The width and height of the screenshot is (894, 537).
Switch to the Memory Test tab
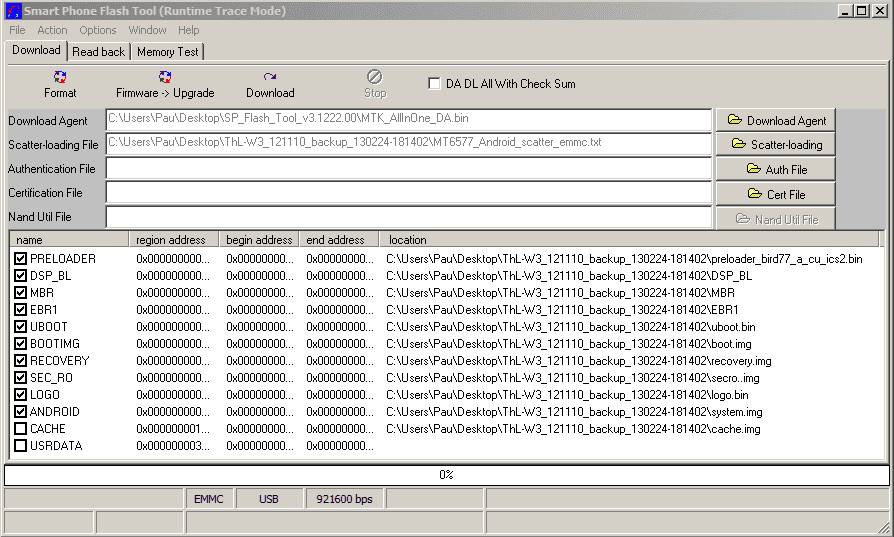coord(168,52)
